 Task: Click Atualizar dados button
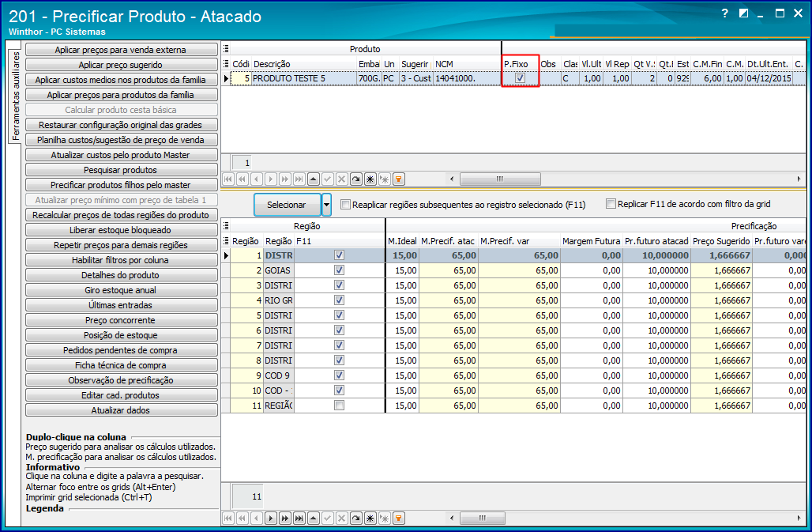(121, 410)
